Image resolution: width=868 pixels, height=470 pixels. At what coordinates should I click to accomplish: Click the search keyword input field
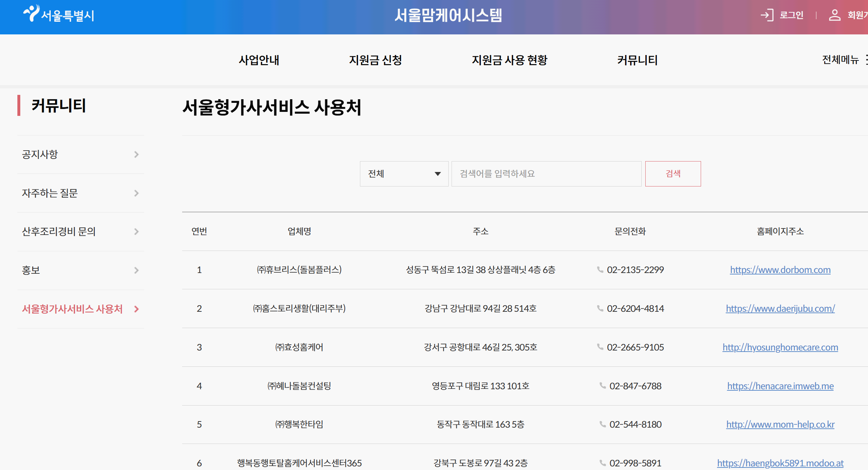[546, 174]
